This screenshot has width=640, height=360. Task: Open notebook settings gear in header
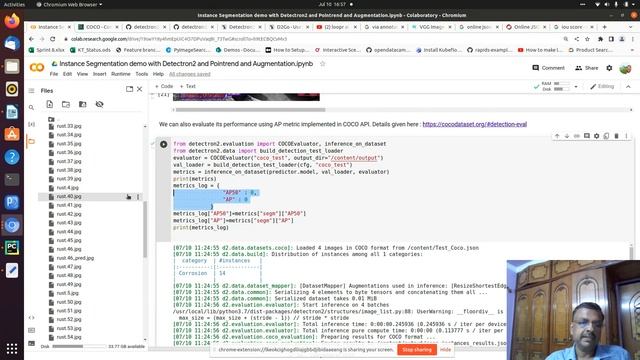point(609,68)
